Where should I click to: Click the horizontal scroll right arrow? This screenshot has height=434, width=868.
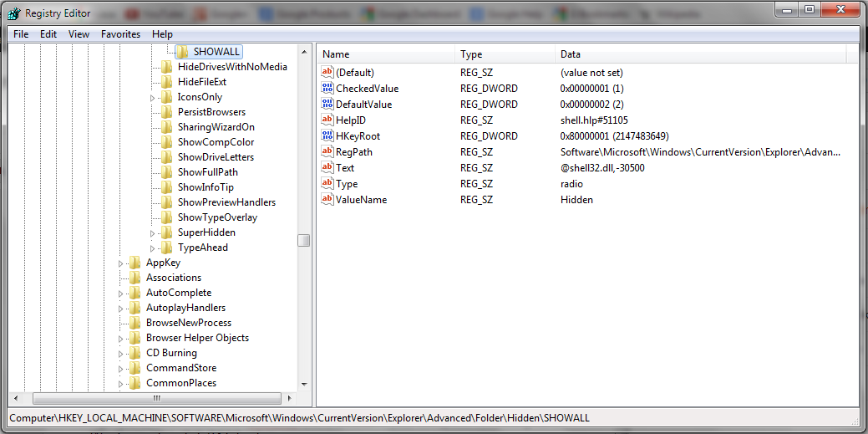tap(290, 398)
